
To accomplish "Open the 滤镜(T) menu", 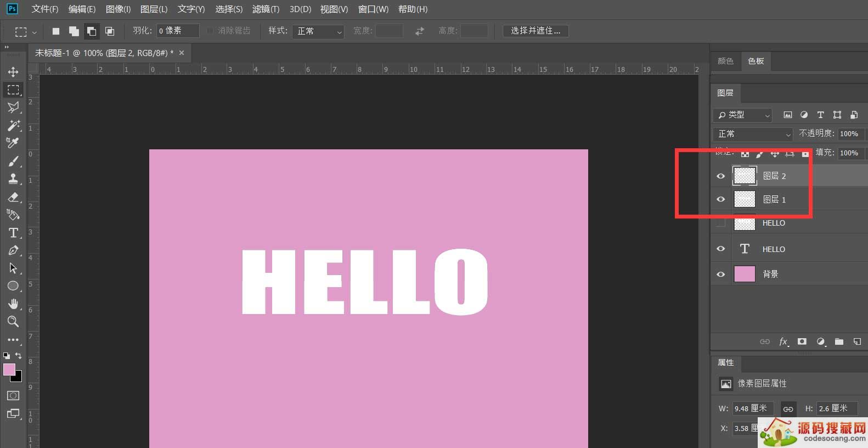I will tap(266, 9).
